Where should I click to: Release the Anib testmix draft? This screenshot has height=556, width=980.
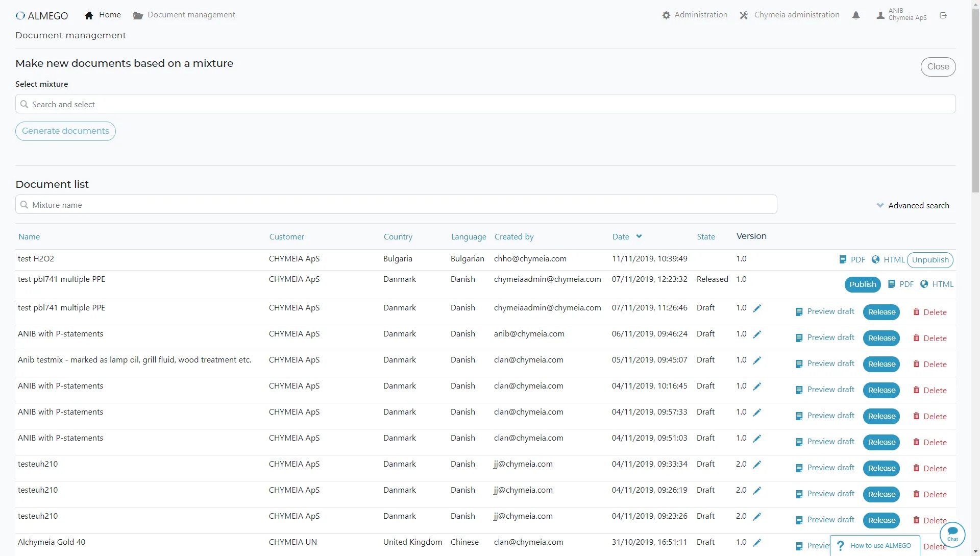tap(881, 364)
